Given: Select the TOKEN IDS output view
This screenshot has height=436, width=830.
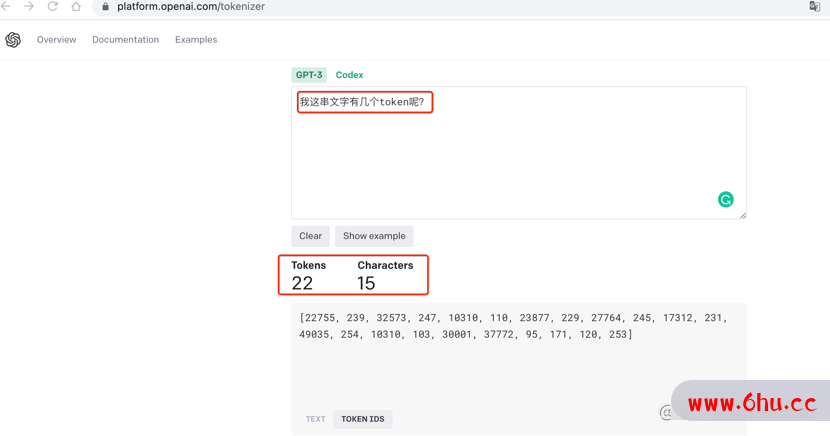Looking at the screenshot, I should 363,419.
